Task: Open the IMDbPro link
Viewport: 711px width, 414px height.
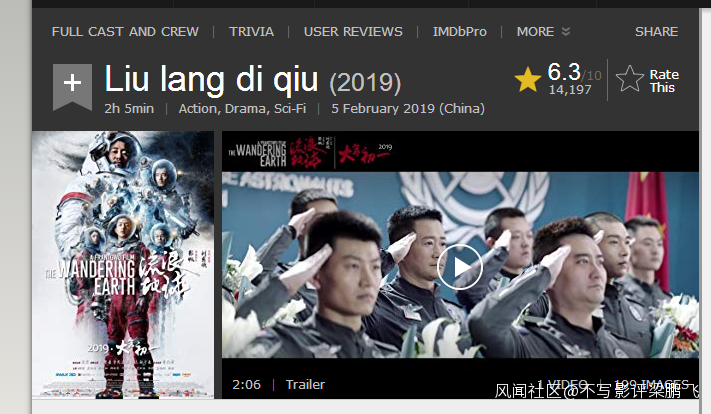Action: click(x=459, y=32)
